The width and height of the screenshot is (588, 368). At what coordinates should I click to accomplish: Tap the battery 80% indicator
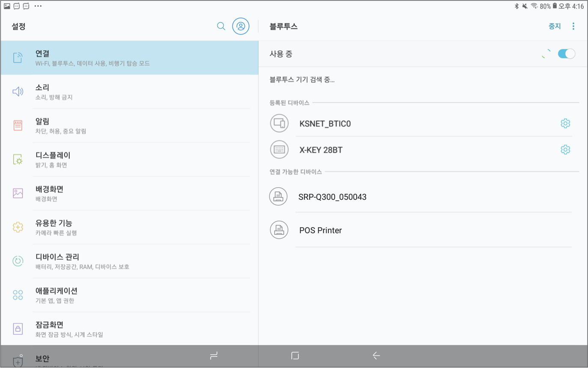click(548, 6)
